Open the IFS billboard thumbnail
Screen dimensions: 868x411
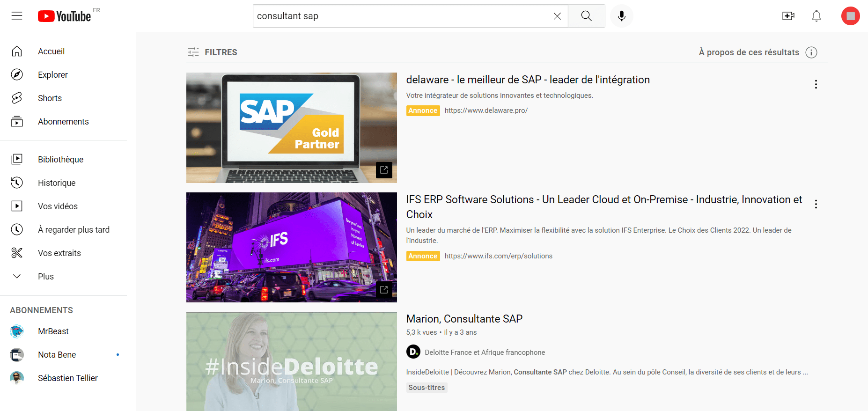292,247
